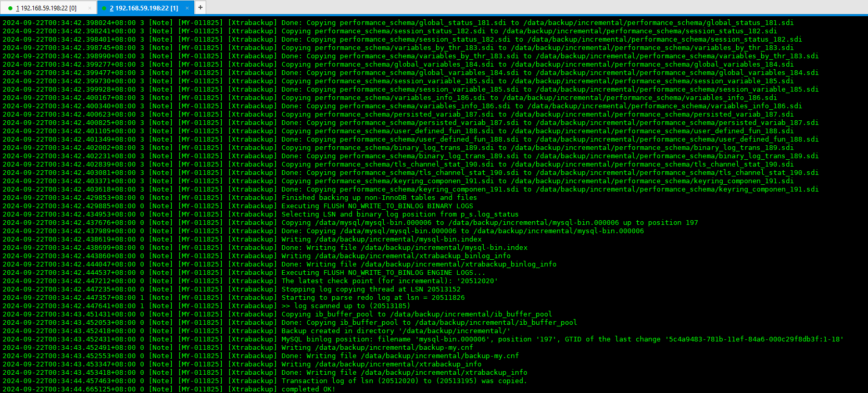Click 'Selecting LSN and binary log position' line
This screenshot has height=393, width=868.
tap(400, 214)
